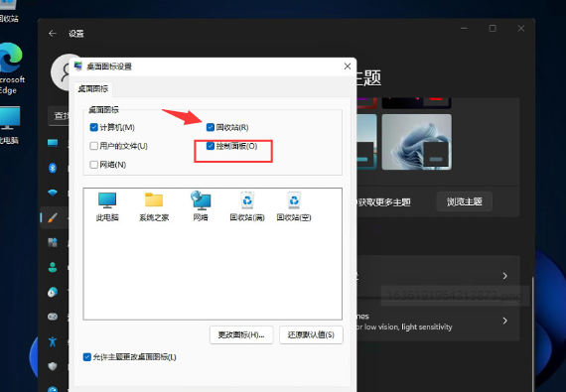
Task: Select the 此电脑 icon in the preview list
Action: point(107,205)
